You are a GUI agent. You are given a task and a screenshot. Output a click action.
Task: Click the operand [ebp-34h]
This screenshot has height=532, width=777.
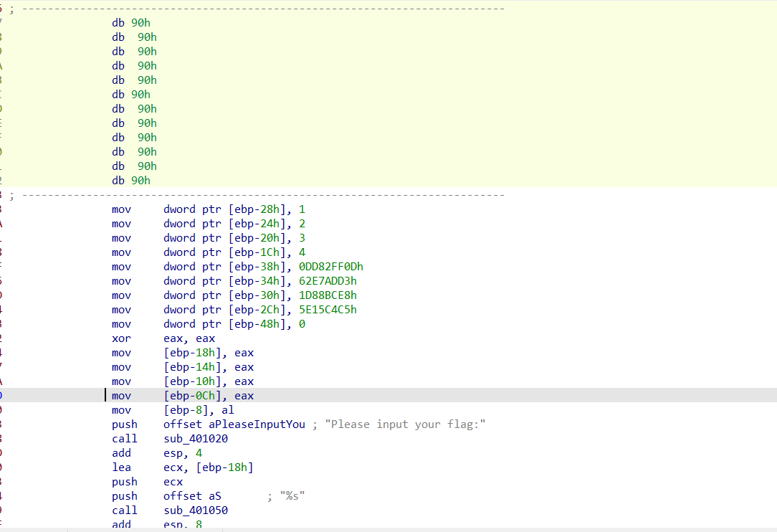tap(257, 282)
